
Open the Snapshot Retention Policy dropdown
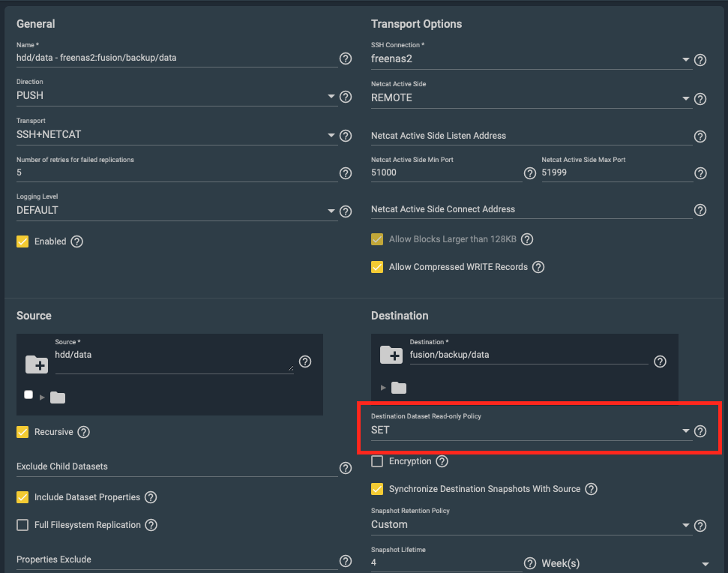click(531, 525)
